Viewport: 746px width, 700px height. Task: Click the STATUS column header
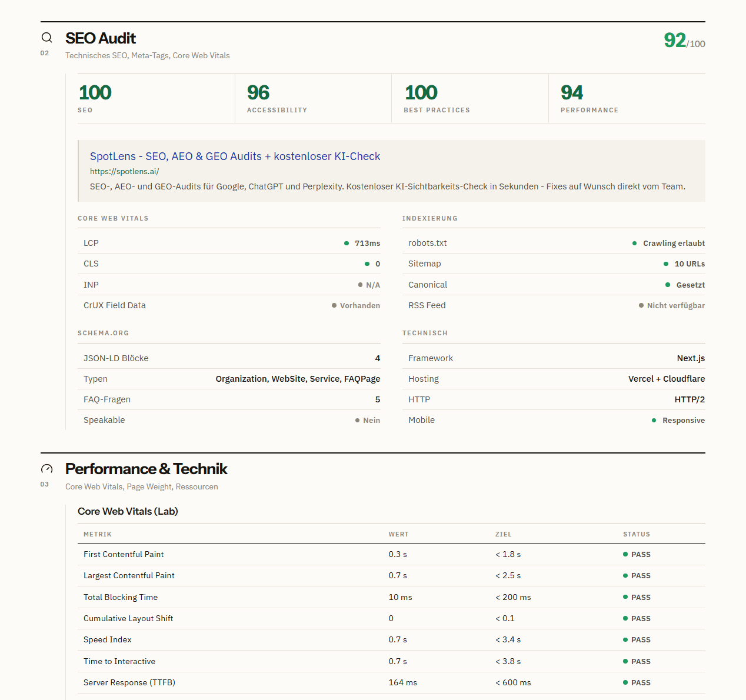pos(637,534)
